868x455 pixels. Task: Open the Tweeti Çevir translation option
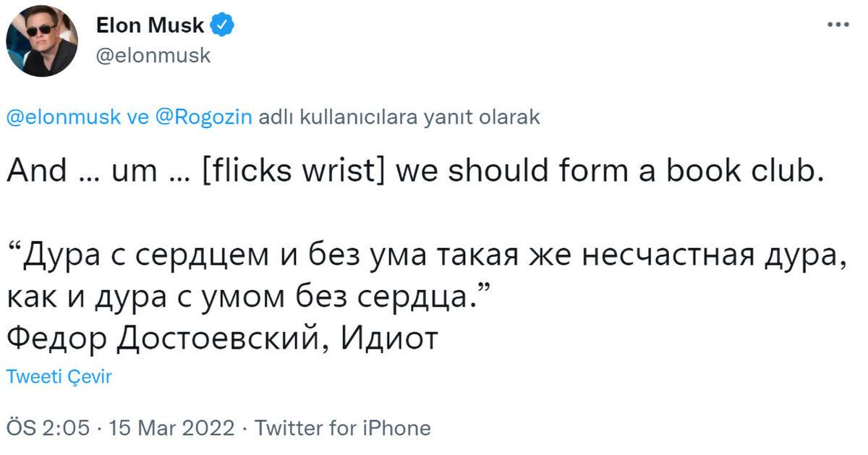click(58, 376)
